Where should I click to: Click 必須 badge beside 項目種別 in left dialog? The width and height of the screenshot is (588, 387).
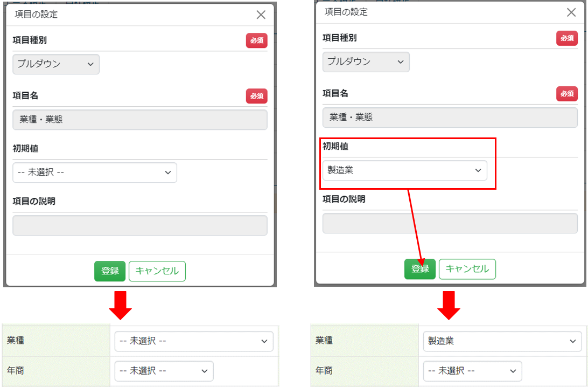pos(256,40)
